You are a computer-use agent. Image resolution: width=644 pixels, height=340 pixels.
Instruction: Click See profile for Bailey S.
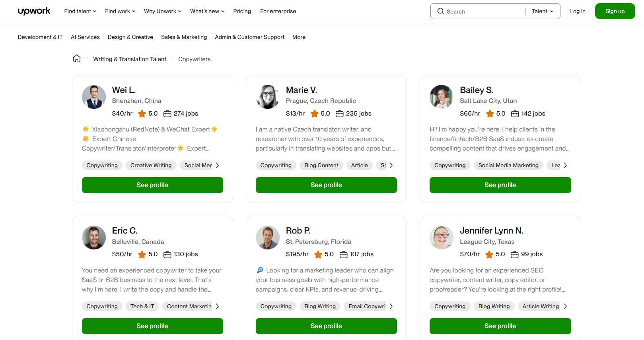pos(500,185)
